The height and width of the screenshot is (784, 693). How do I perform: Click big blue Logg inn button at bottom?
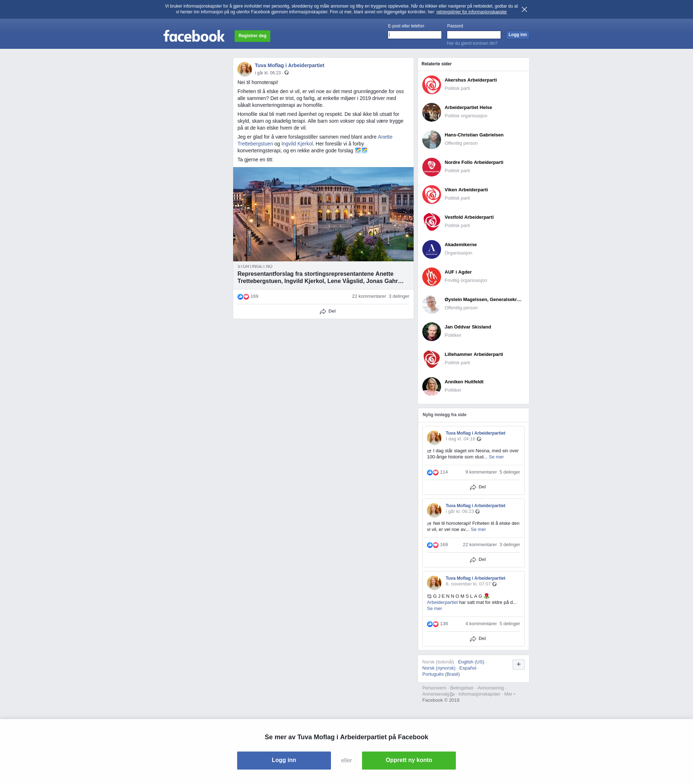(284, 760)
